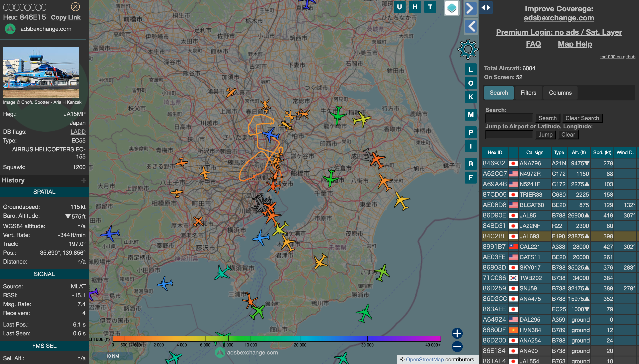This screenshot has height=364, width=639.
Task: Click orange aircraft near 鴻巣市
Action: (231, 92)
